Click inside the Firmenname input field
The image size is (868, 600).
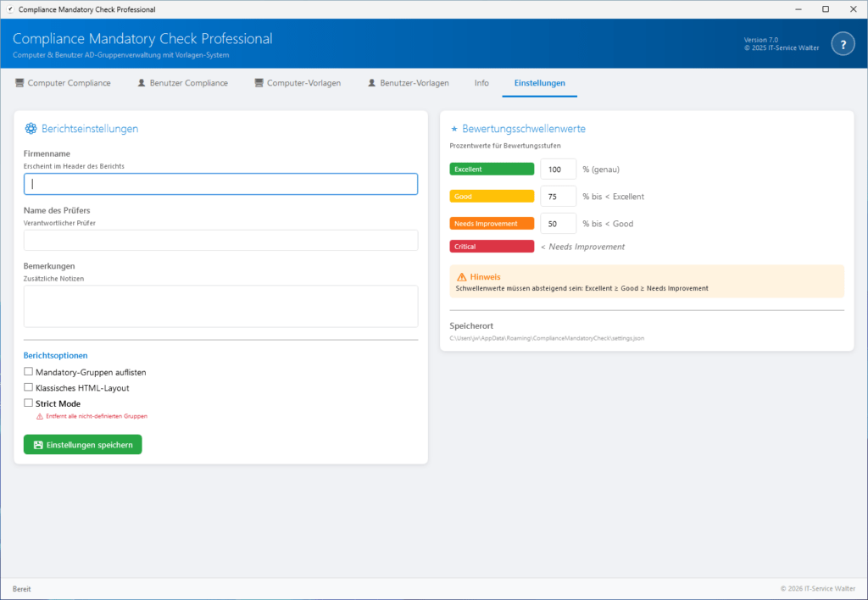coord(220,184)
